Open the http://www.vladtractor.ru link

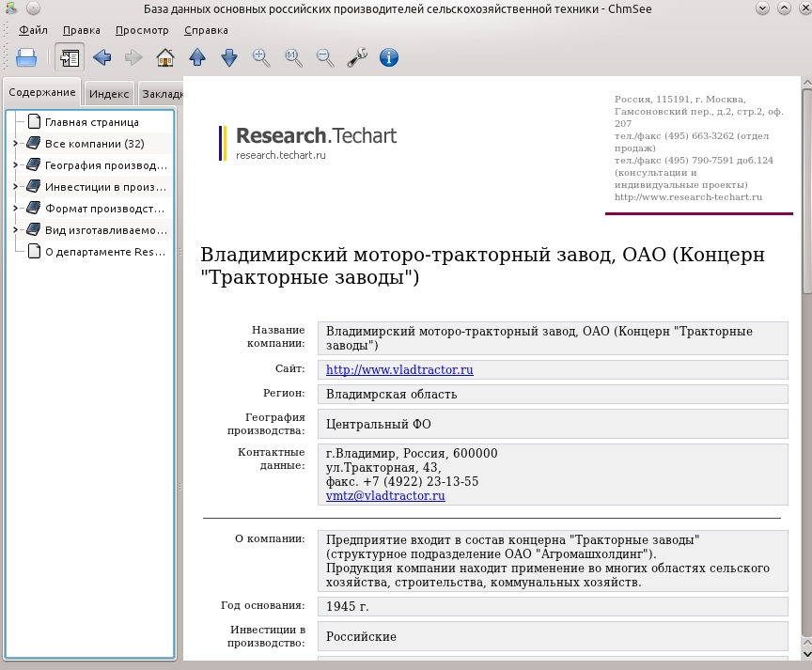(399, 369)
